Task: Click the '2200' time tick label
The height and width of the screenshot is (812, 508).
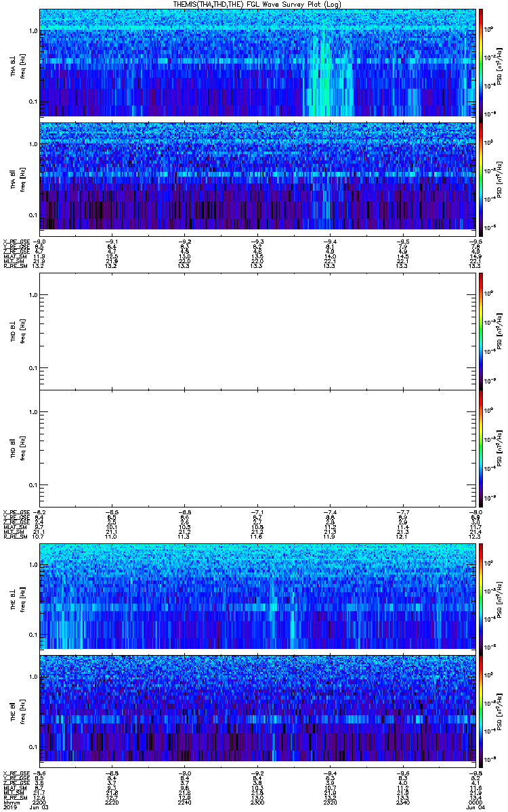Action: click(40, 802)
